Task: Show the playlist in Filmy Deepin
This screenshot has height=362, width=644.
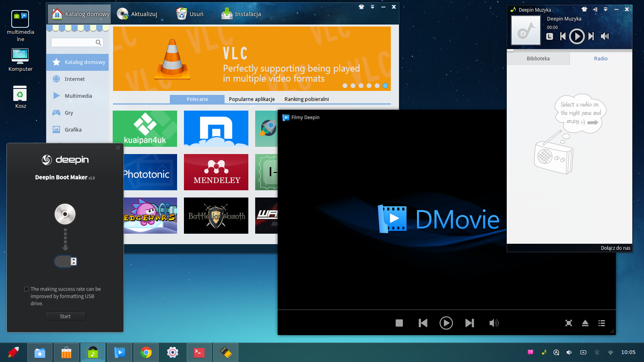Action: 602,323
